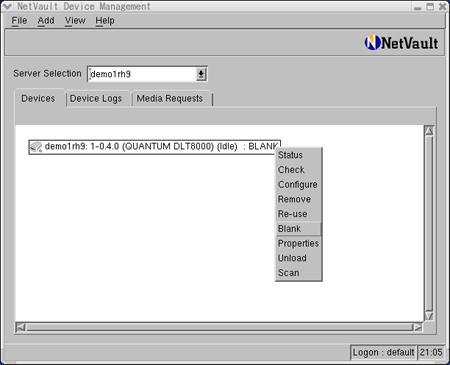Choose Properties from the context menu
The image size is (450, 365).
pyautogui.click(x=298, y=243)
